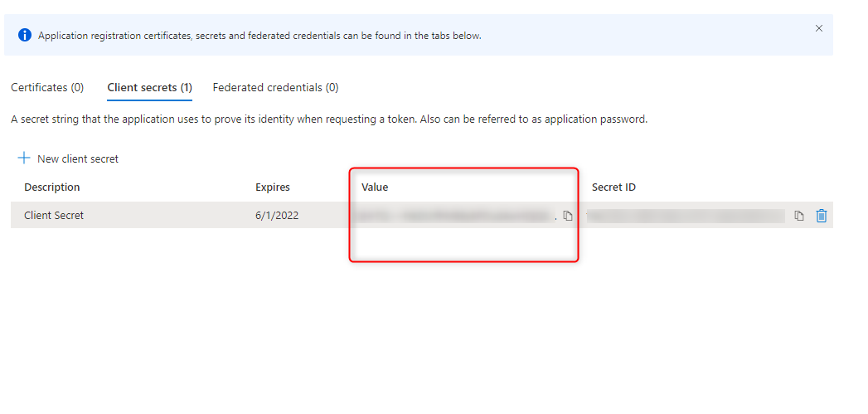Click the Value column header

point(375,188)
